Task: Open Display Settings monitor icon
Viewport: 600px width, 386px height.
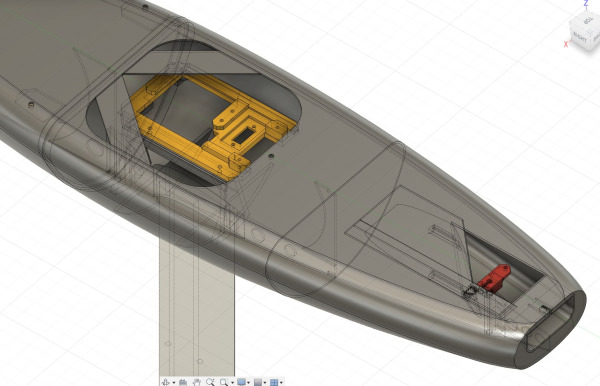Action: pyautogui.click(x=241, y=382)
